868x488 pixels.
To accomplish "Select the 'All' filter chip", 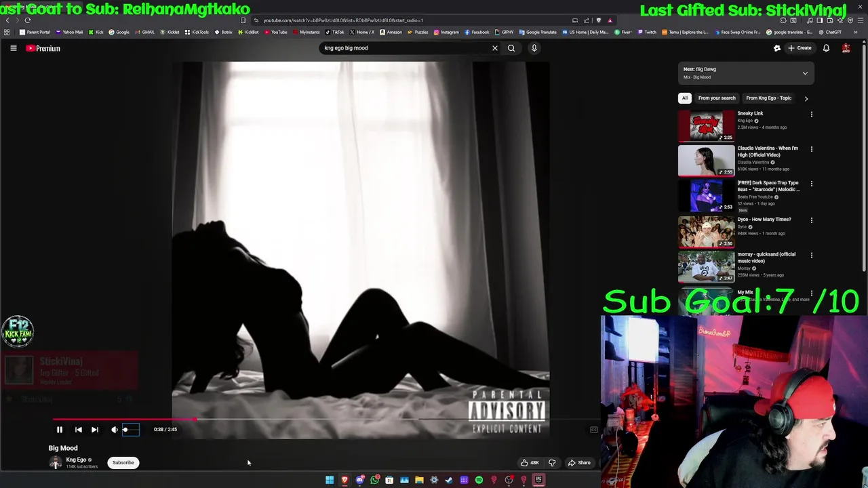I will (685, 98).
